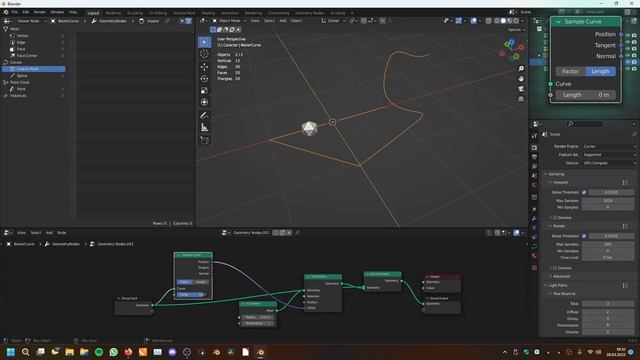Click the Windows Start button
The width and height of the screenshot is (640, 360).
coord(11,352)
